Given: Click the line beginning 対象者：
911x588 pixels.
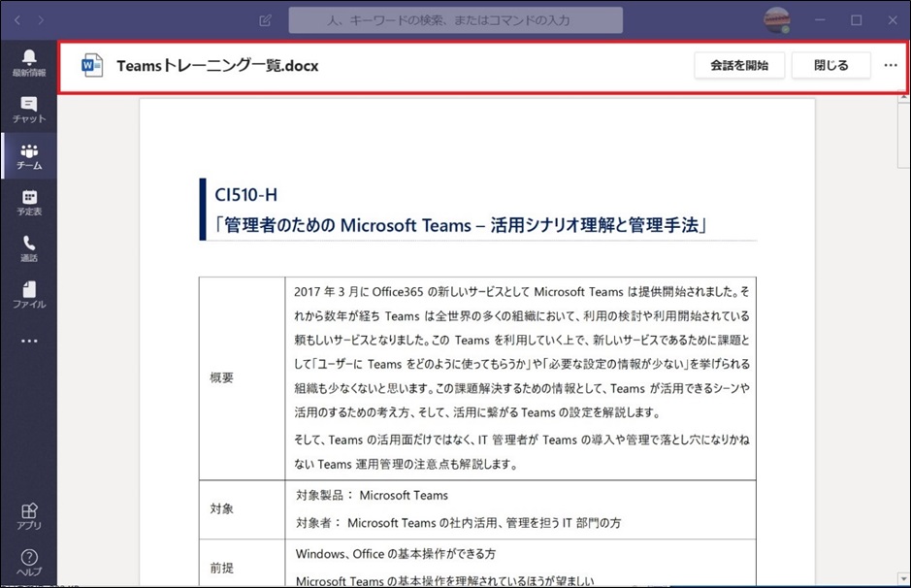Looking at the screenshot, I should [458, 523].
